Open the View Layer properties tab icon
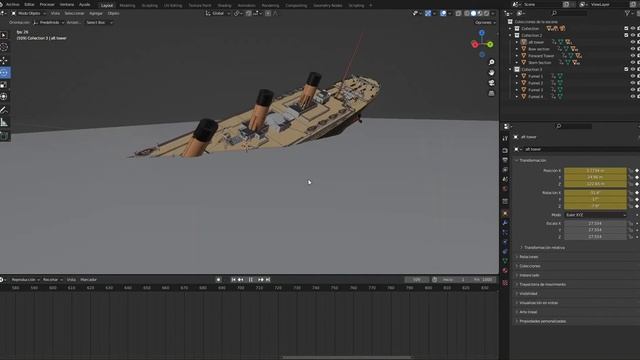640x360 pixels. (x=505, y=169)
